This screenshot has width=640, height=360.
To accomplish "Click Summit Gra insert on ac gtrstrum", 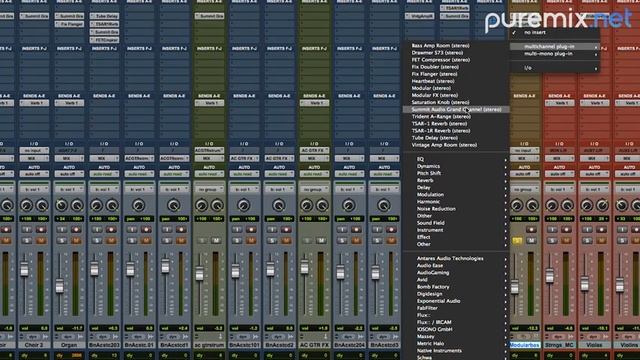I will 209,16.
